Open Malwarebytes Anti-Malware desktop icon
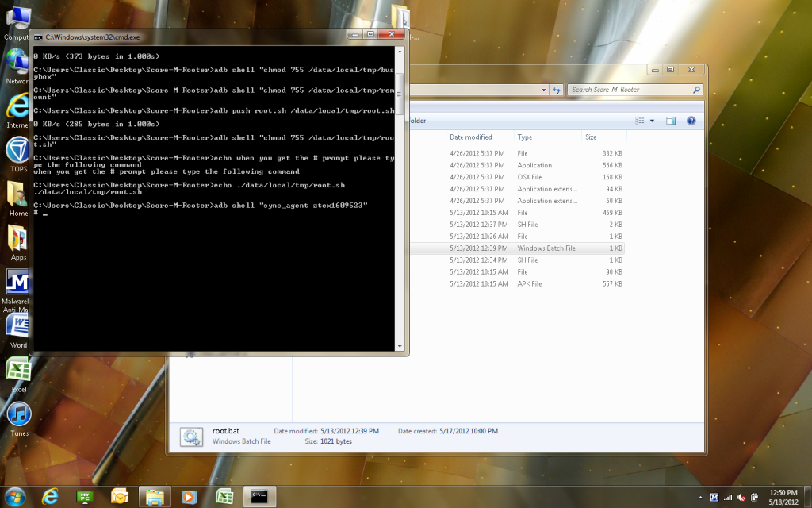Screen dimensions: 812x508 [x=18, y=283]
